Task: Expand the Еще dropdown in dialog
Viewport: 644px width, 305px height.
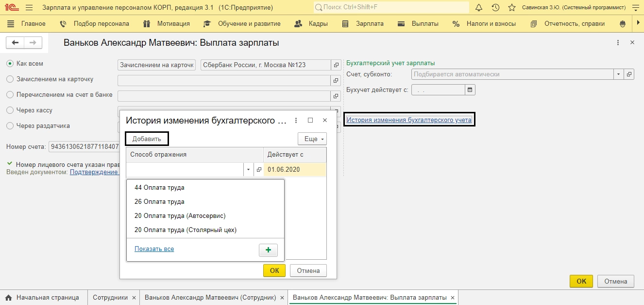Action: click(312, 139)
